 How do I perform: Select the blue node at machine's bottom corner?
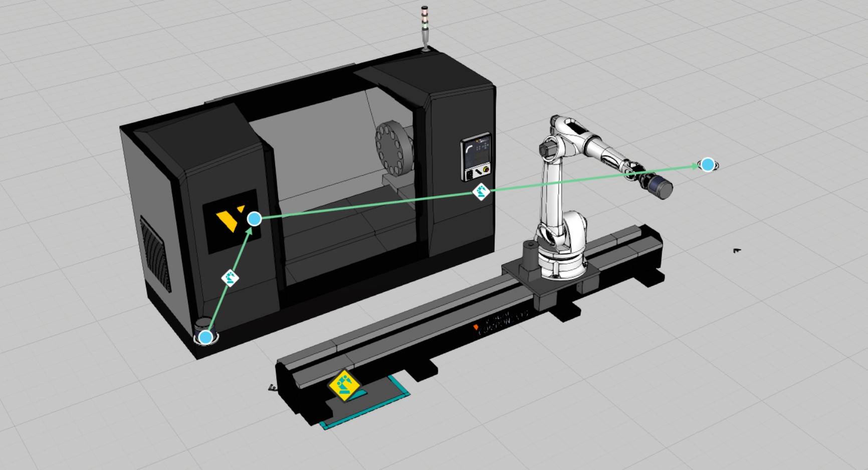[x=205, y=337]
